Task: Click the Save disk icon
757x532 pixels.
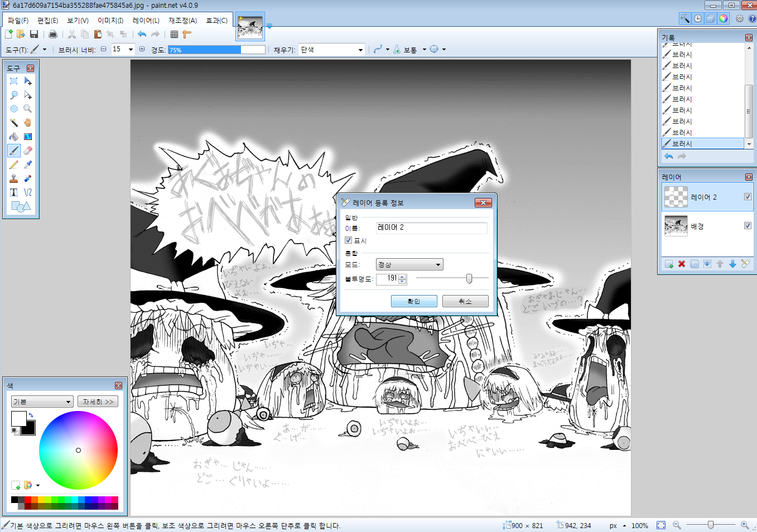Action: click(x=34, y=35)
